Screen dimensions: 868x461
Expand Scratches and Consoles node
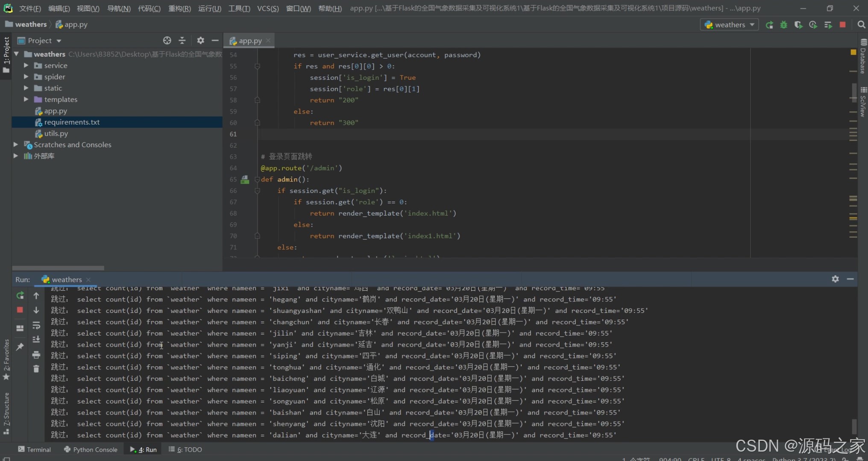pyautogui.click(x=16, y=145)
